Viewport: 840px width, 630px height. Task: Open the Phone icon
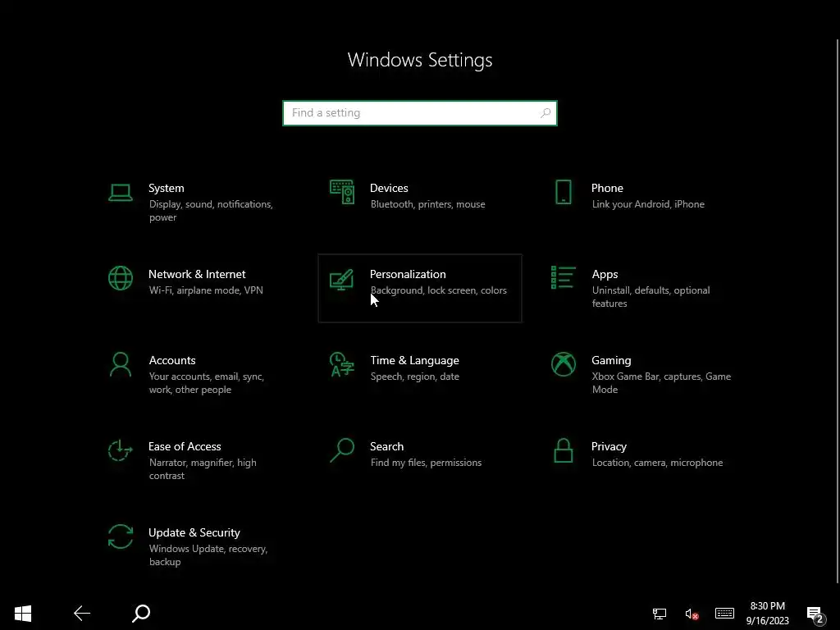[x=563, y=192]
